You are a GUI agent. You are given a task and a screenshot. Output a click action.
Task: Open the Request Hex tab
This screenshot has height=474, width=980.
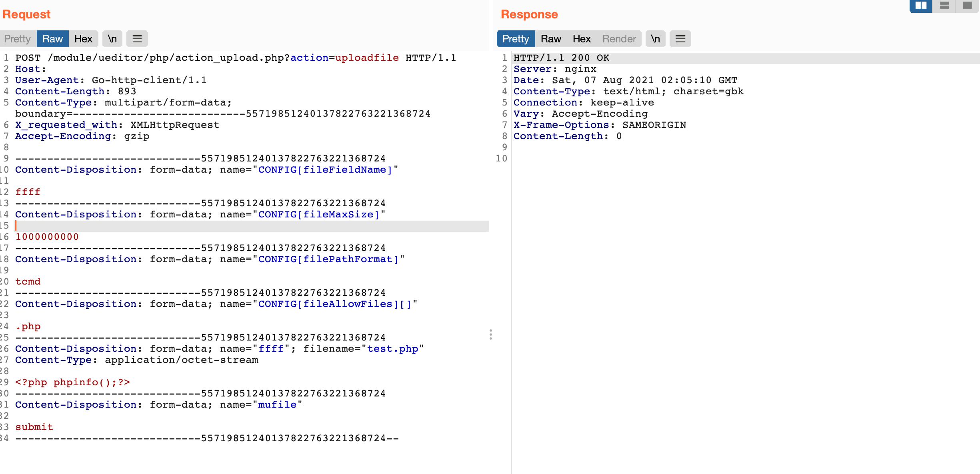[x=83, y=39]
